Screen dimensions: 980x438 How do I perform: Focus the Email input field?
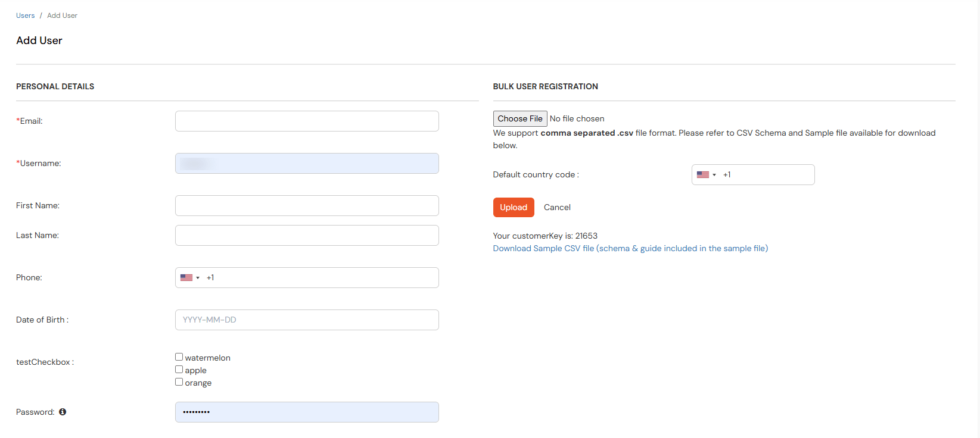[x=307, y=121]
